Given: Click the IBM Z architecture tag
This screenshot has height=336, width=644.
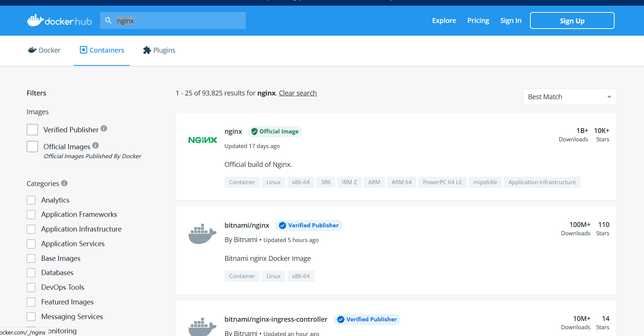Looking at the screenshot, I should point(349,182).
